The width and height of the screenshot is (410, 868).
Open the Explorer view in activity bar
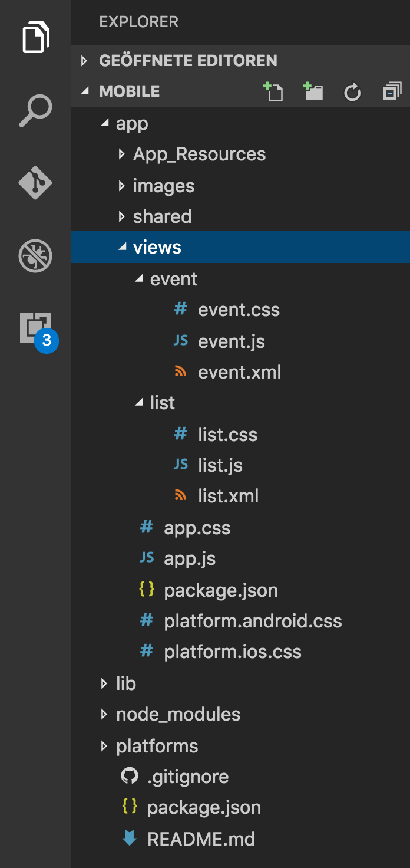(36, 37)
